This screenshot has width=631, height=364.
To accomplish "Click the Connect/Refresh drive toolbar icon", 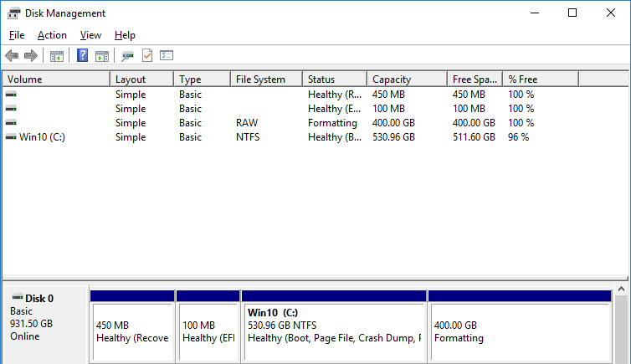I will pos(127,56).
